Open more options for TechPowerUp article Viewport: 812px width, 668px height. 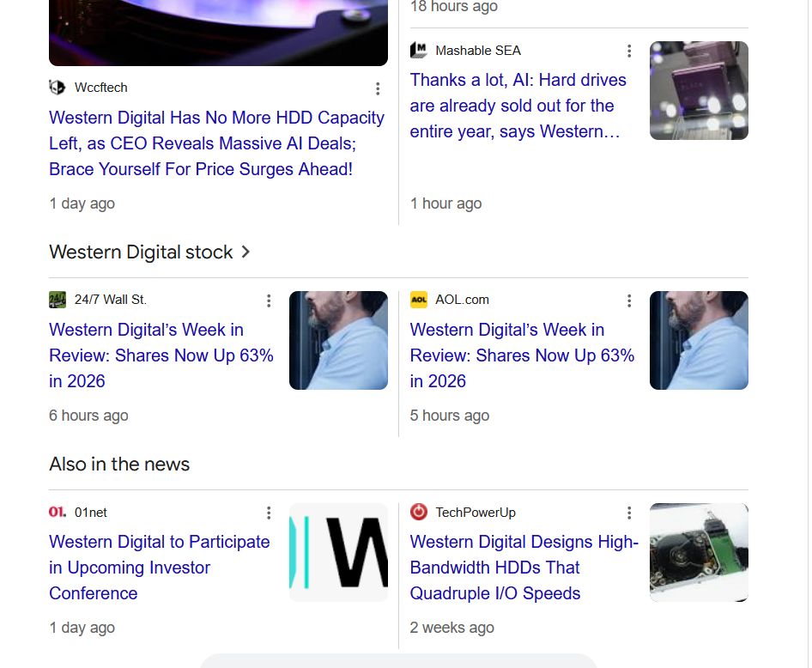pos(629,513)
